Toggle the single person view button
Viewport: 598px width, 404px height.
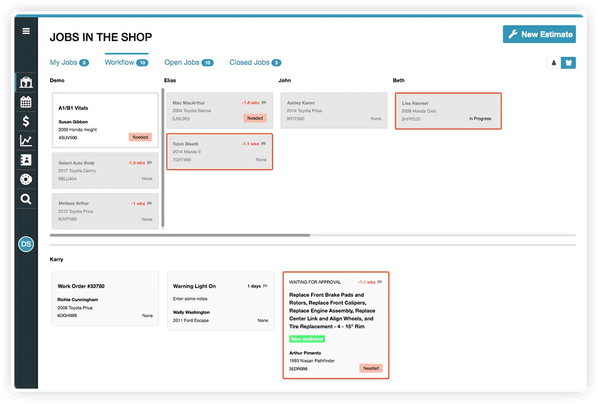point(554,63)
